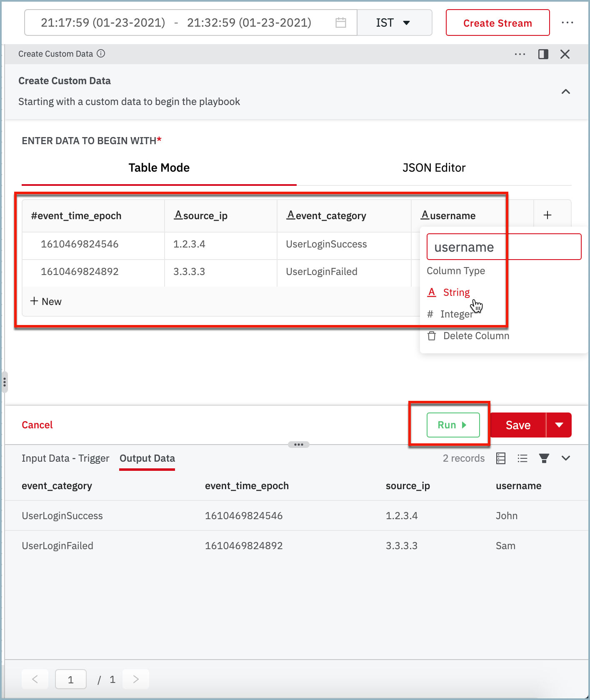590x700 pixels.
Task: Click the 2 records count label
Action: (x=464, y=458)
